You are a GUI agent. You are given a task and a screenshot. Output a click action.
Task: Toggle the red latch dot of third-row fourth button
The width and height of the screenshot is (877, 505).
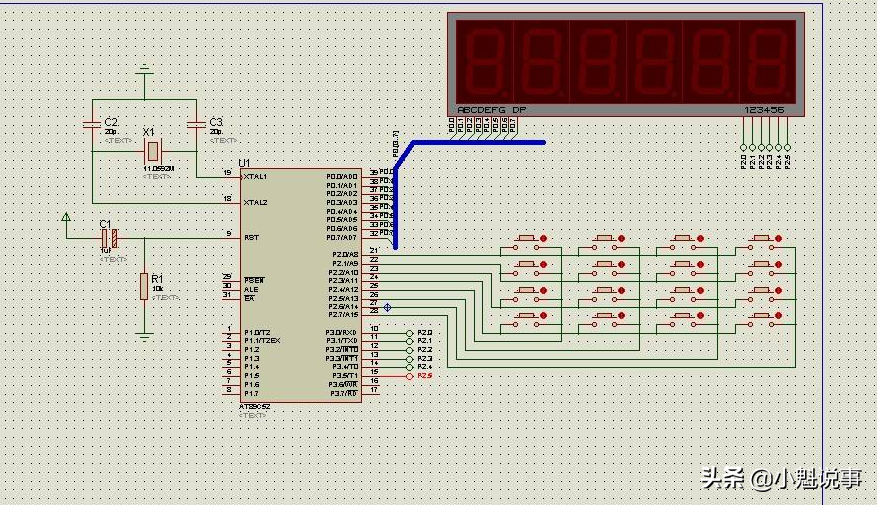[x=778, y=291]
